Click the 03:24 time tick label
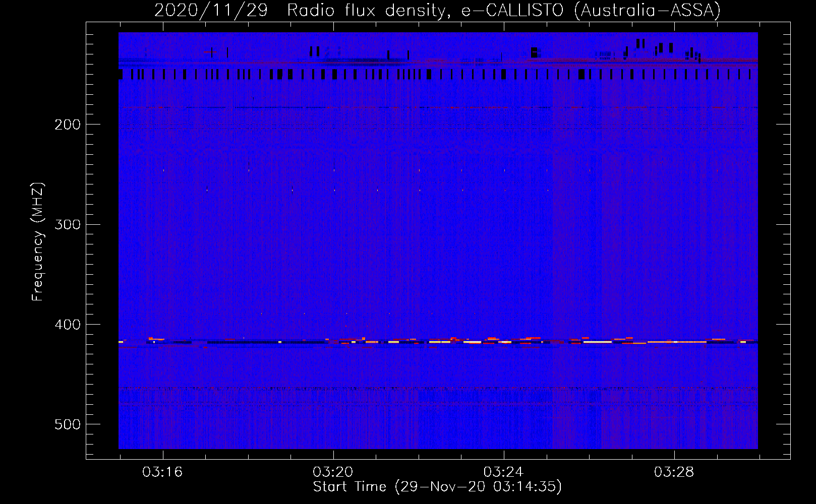The width and height of the screenshot is (816, 504). (503, 472)
